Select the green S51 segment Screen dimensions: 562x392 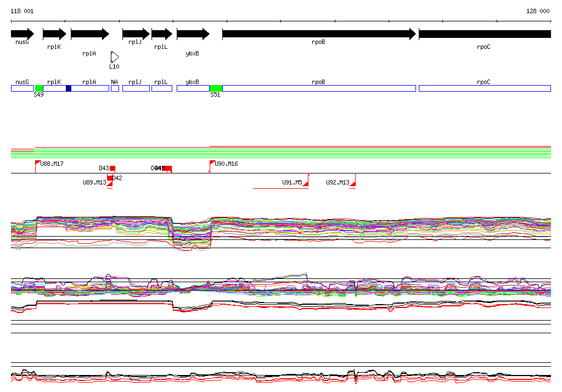pos(216,88)
